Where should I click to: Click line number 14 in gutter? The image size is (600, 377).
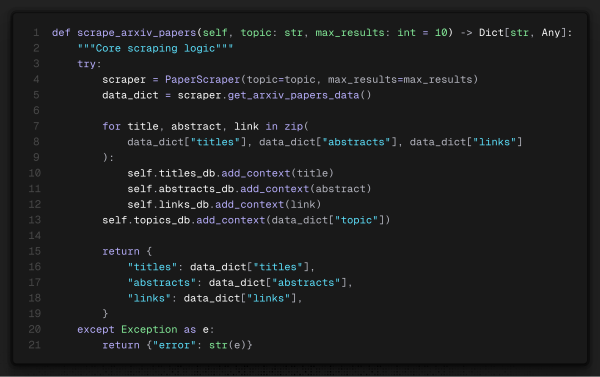34,236
